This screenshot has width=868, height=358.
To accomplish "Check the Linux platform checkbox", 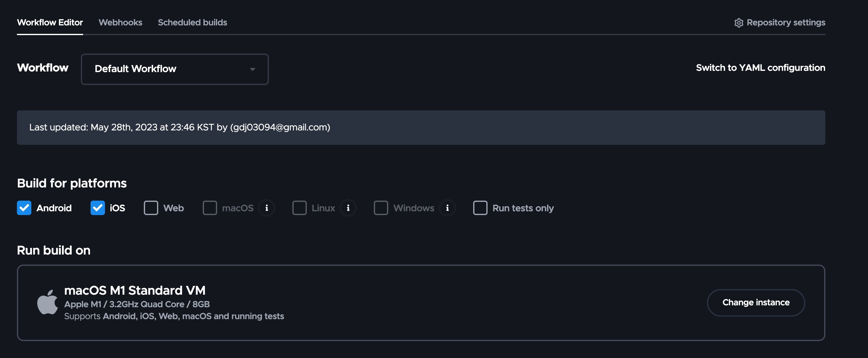I will [x=299, y=208].
